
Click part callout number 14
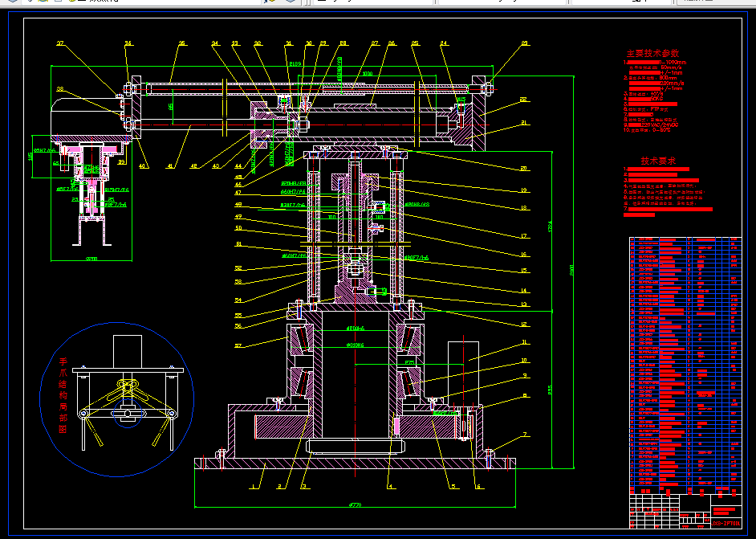click(x=524, y=291)
